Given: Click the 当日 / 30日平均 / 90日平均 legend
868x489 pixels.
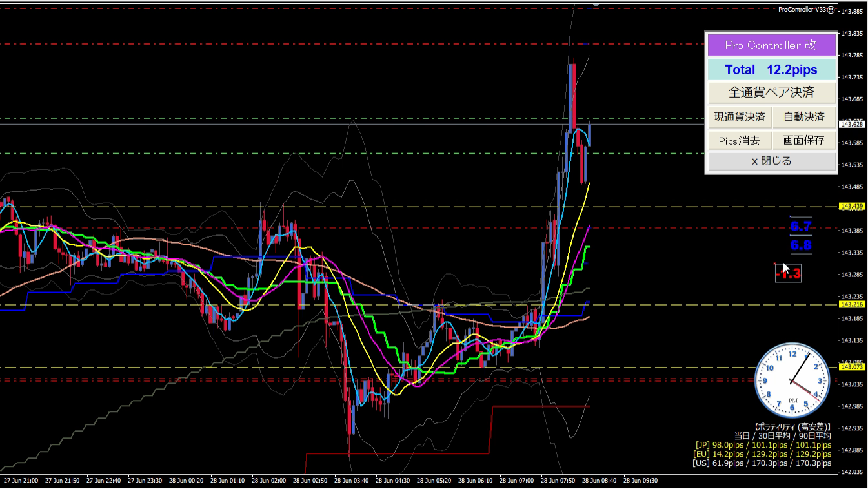Looking at the screenshot, I should [783, 436].
